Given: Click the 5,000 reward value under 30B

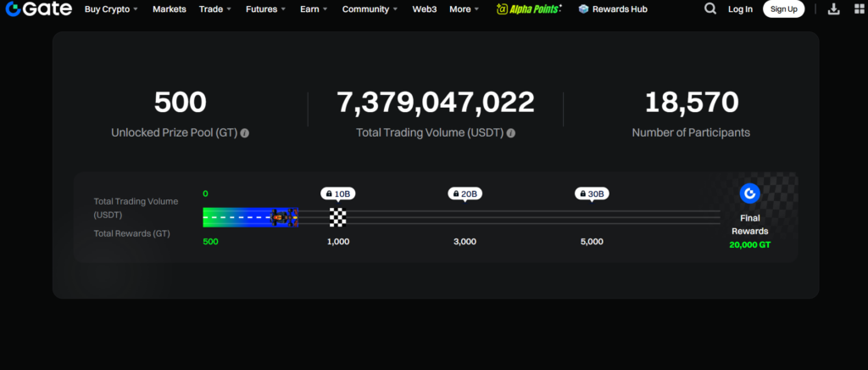Looking at the screenshot, I should (x=592, y=242).
